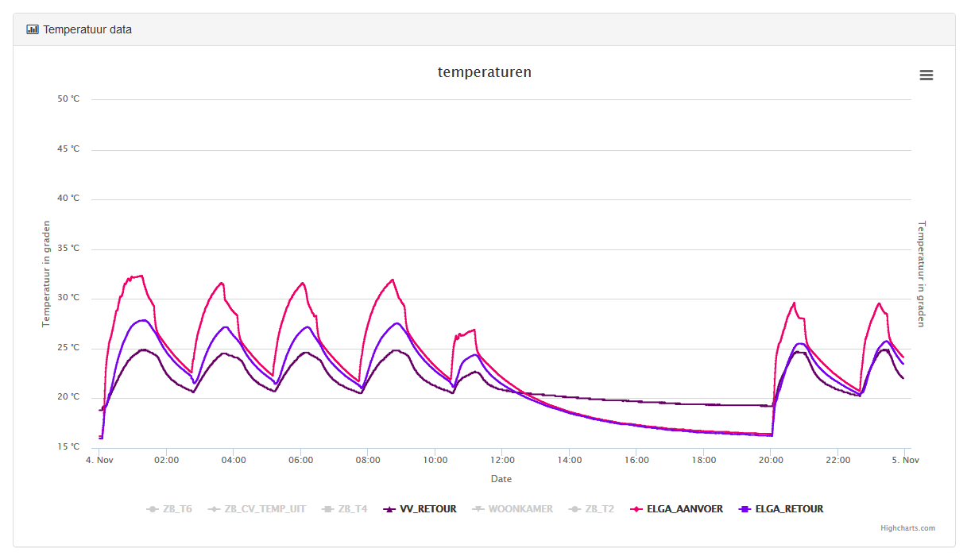This screenshot has height=560, width=967.
Task: Click the 4. Nov date label
Action: coord(99,460)
